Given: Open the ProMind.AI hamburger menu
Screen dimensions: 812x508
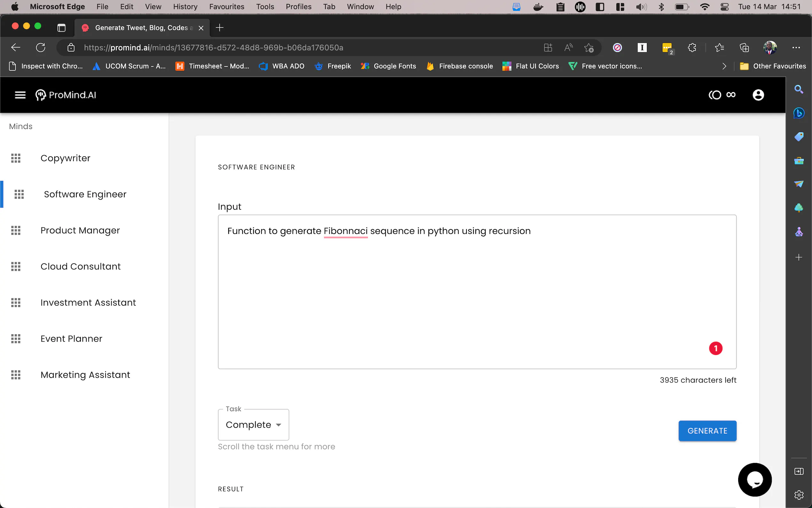Looking at the screenshot, I should pyautogui.click(x=20, y=95).
